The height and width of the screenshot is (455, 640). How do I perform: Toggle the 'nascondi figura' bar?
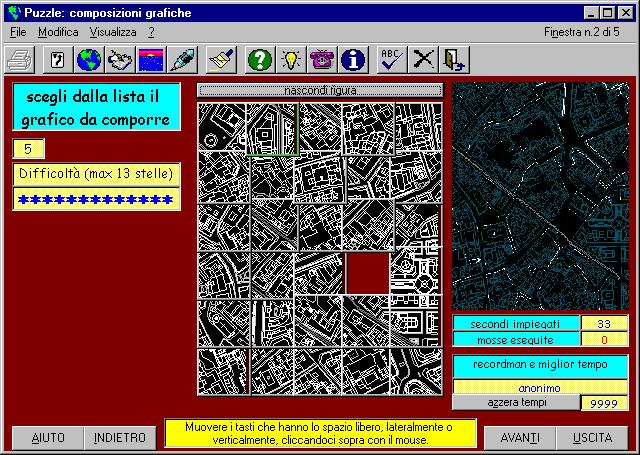pos(320,91)
